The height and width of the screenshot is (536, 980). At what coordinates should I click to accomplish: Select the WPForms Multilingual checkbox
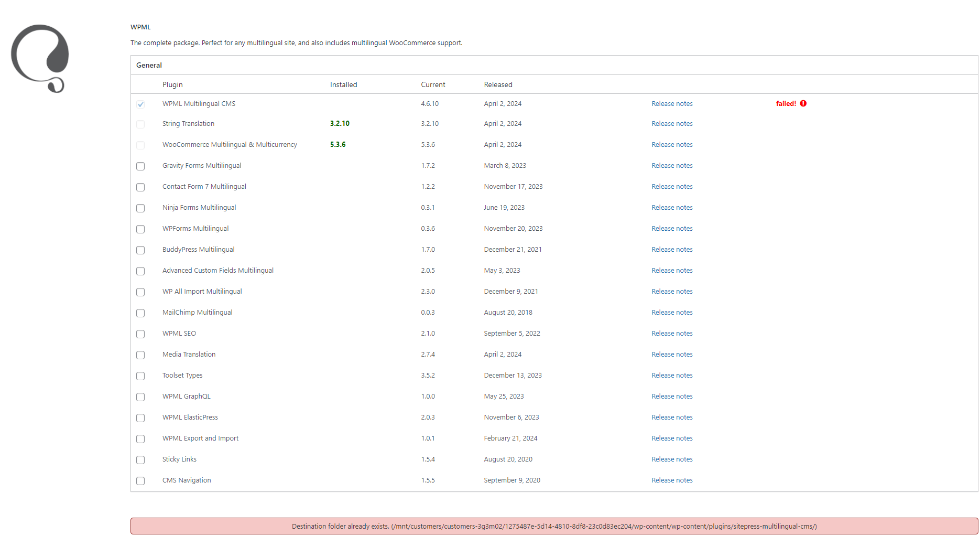click(x=140, y=229)
